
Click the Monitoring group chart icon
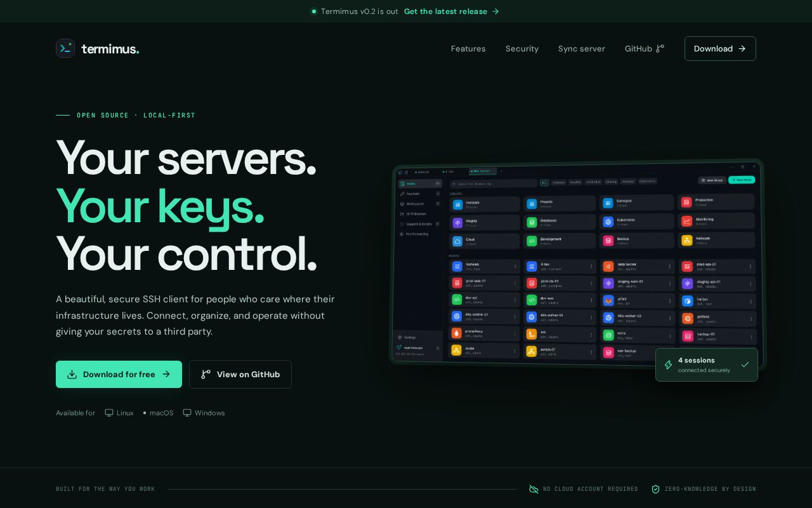[687, 221]
